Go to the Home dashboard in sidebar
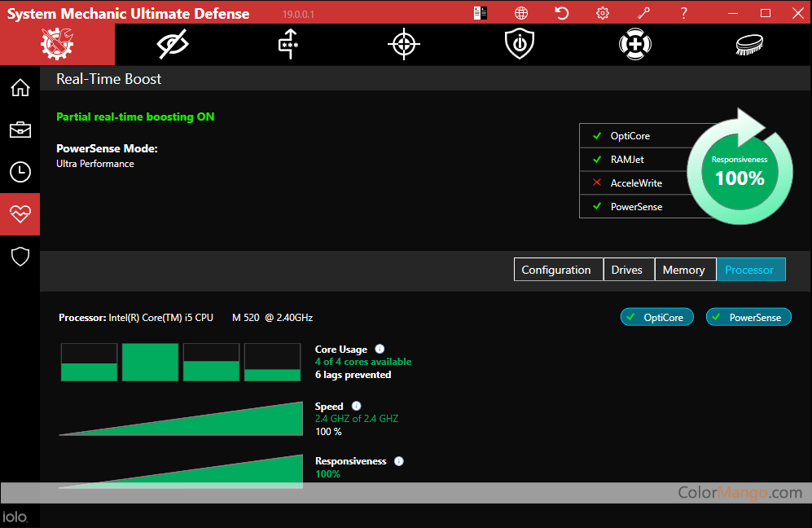The image size is (812, 528). pos(20,87)
